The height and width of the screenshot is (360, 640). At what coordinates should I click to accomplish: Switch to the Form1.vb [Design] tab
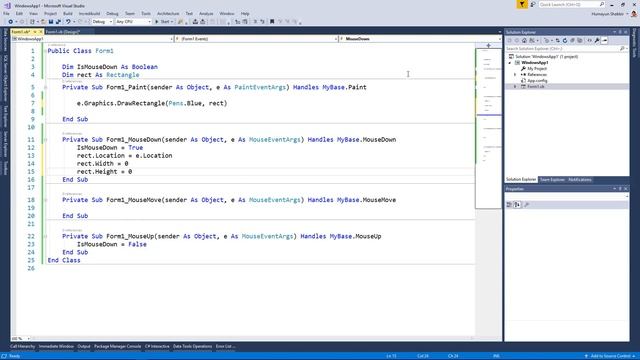pyautogui.click(x=63, y=32)
